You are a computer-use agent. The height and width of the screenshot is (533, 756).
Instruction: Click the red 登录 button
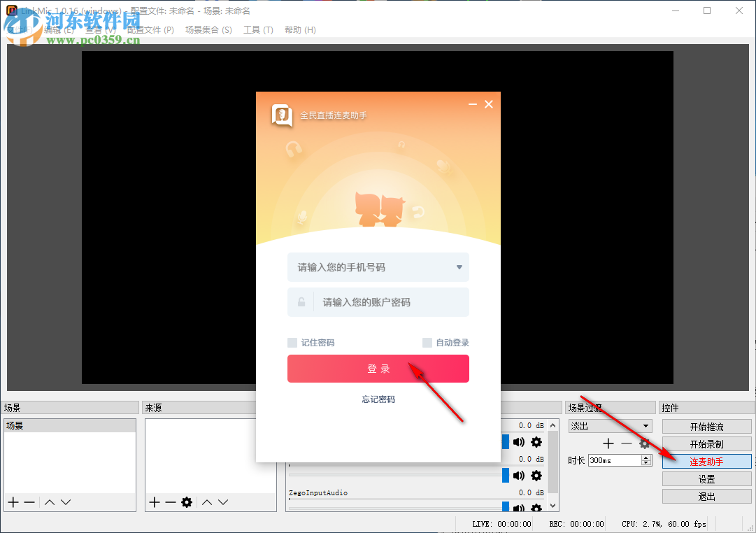click(378, 369)
